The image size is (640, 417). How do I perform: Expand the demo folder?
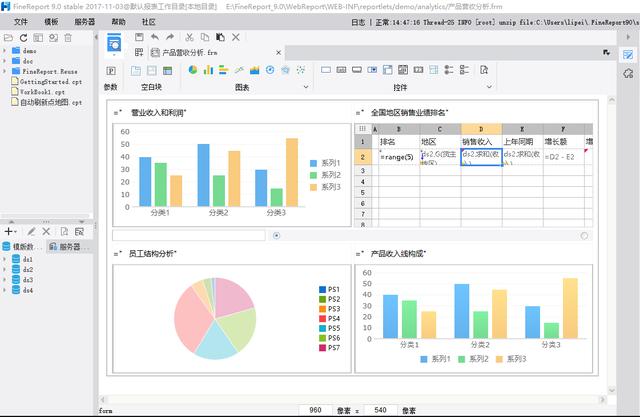tap(4, 51)
